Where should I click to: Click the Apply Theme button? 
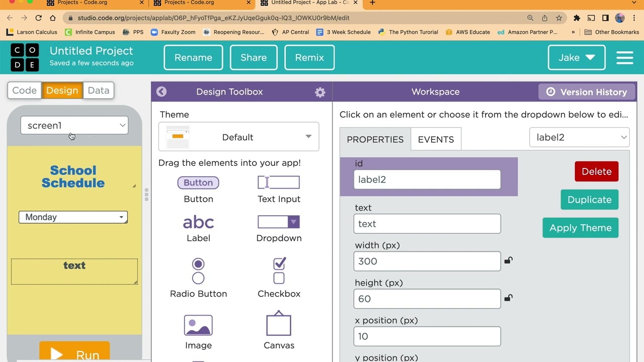tap(581, 228)
